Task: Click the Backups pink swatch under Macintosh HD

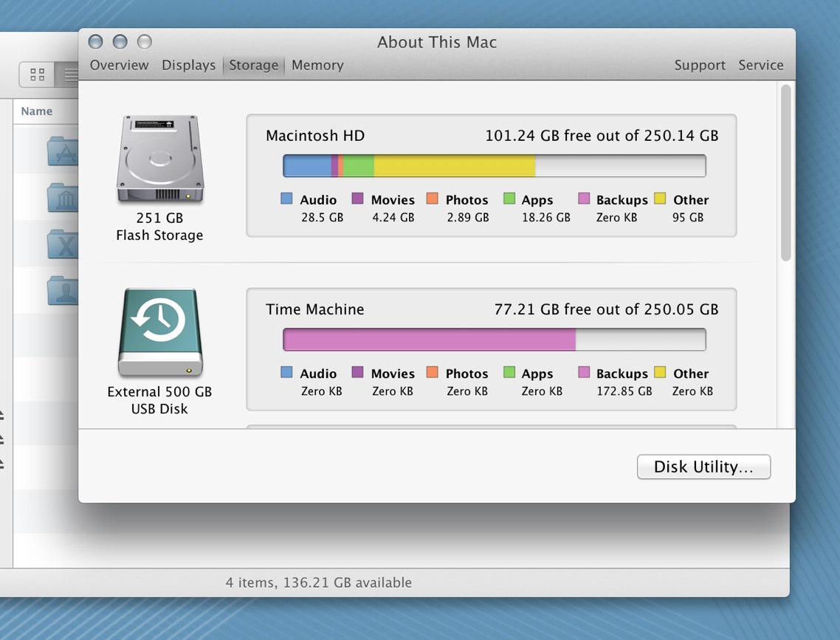Action: point(584,199)
